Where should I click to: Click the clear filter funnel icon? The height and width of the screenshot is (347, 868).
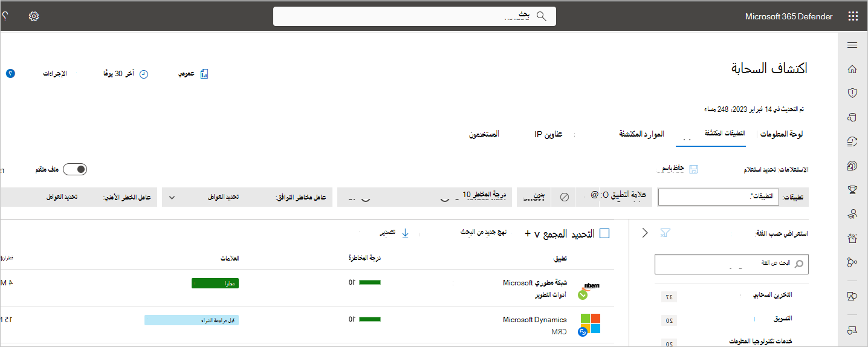666,233
